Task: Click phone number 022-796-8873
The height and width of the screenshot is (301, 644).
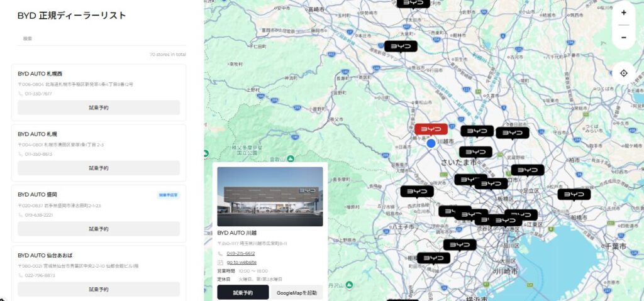Action: (x=40, y=275)
